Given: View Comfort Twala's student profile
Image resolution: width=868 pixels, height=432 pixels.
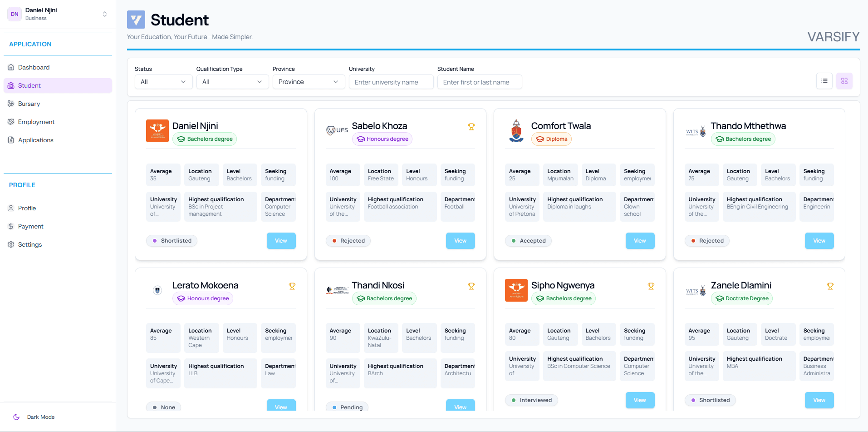Looking at the screenshot, I should [x=640, y=241].
